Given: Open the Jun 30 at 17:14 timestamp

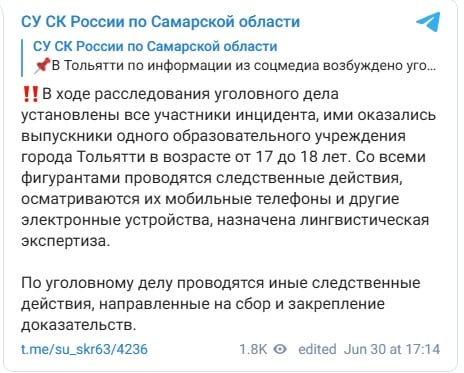Looking at the screenshot, I should point(392,349).
